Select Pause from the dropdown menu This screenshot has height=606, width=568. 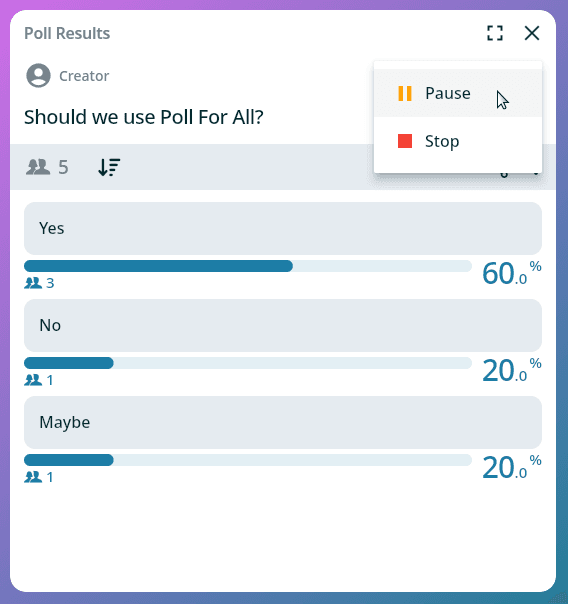(458, 93)
